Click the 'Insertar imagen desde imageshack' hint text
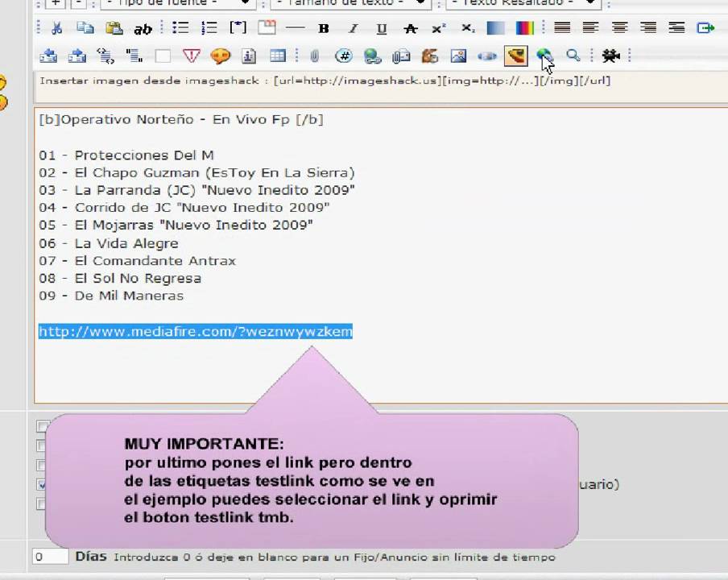The image size is (728, 580). [325, 81]
